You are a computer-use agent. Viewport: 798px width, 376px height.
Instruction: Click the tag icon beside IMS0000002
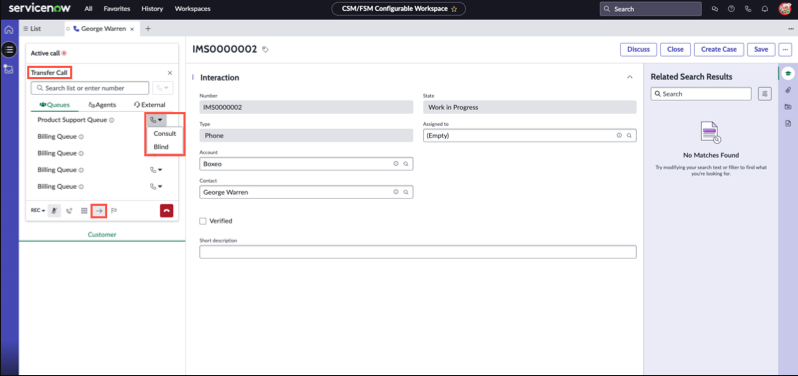pos(265,49)
